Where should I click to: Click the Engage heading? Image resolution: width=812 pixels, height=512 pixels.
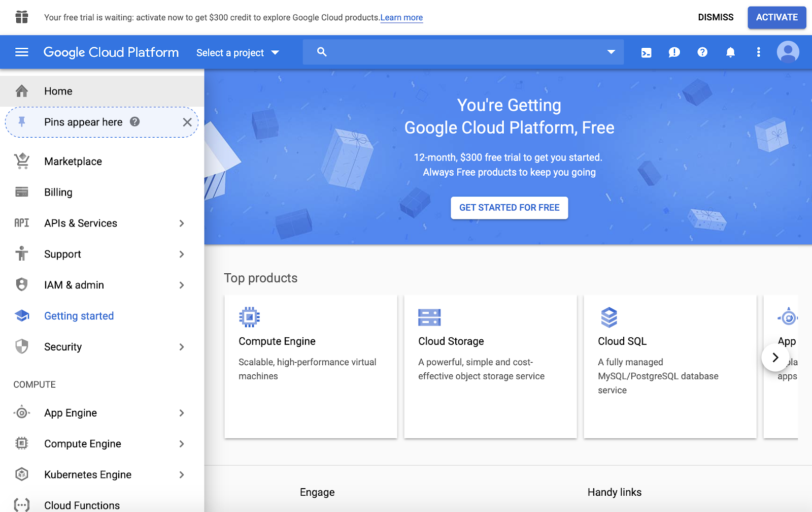317,492
